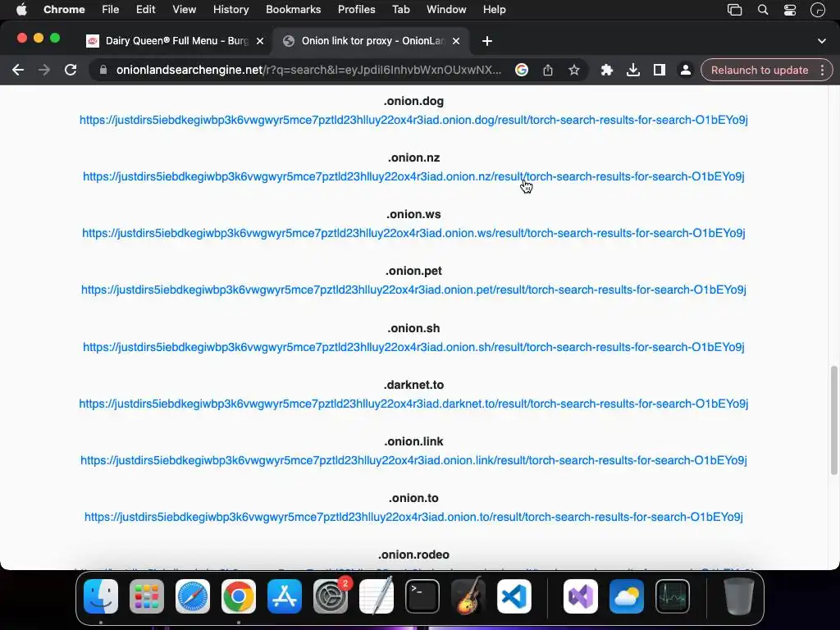The width and height of the screenshot is (840, 630).
Task: Open the Chrome app menu
Action: click(x=64, y=10)
